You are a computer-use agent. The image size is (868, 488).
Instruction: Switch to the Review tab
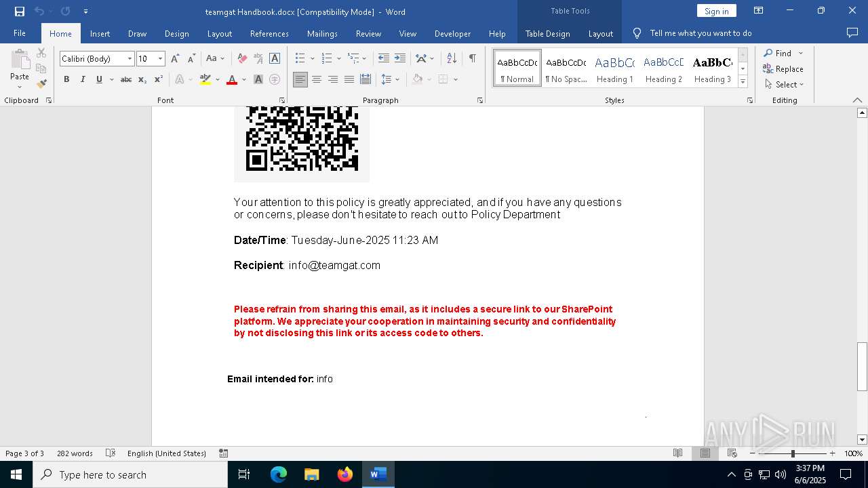coord(368,33)
